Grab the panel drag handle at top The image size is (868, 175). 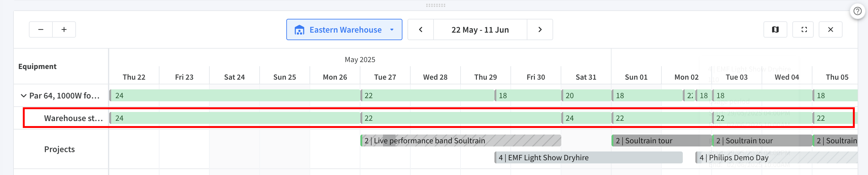pyautogui.click(x=435, y=5)
